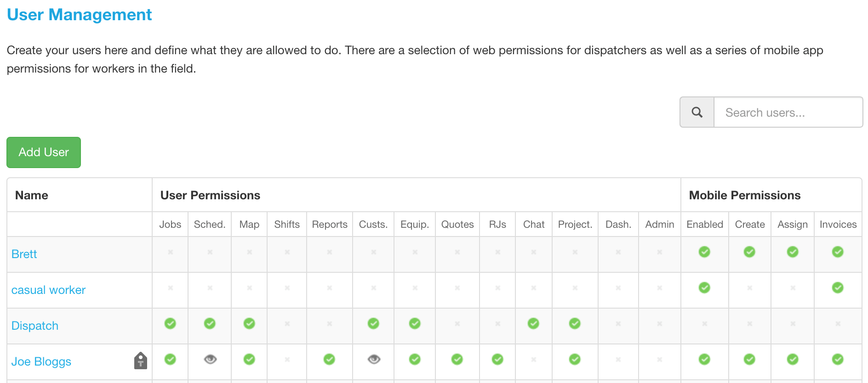The height and width of the screenshot is (383, 868).
Task: Toggle Dispatch's Chat permission checkmark
Action: click(533, 323)
